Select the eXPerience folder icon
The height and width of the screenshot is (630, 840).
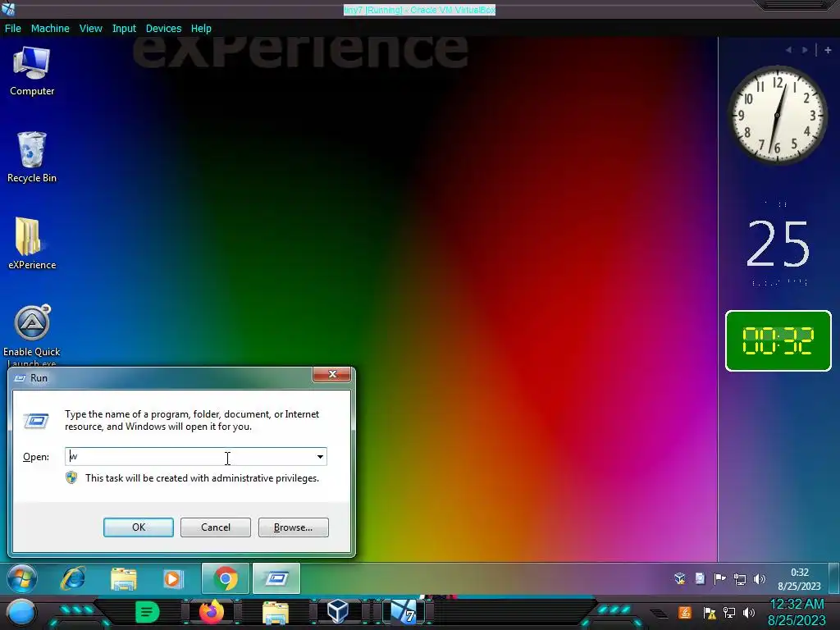pyautogui.click(x=32, y=244)
